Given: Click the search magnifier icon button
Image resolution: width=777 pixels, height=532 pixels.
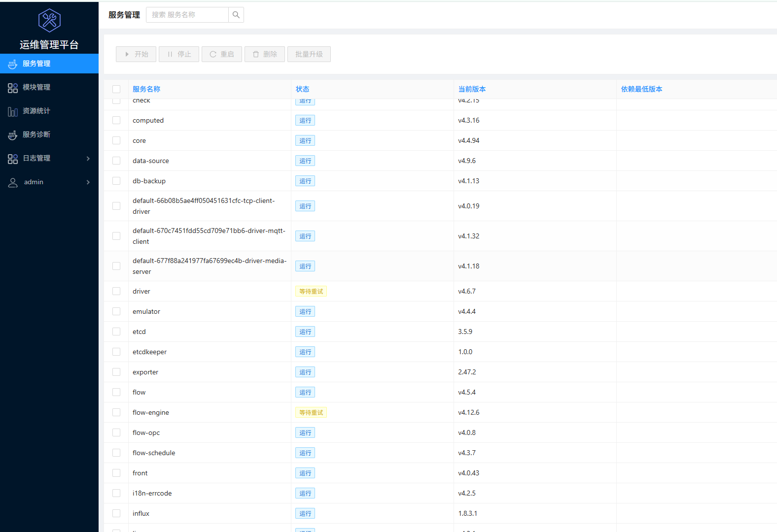Looking at the screenshot, I should point(236,15).
